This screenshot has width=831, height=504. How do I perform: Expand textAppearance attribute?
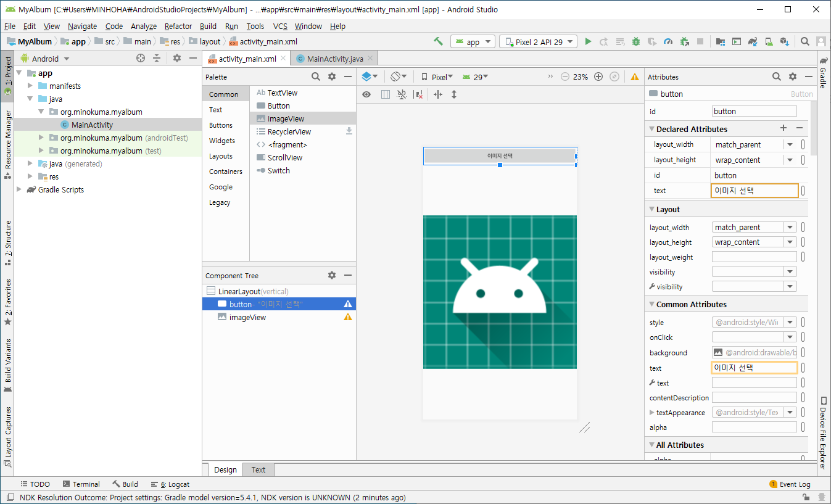(x=652, y=413)
